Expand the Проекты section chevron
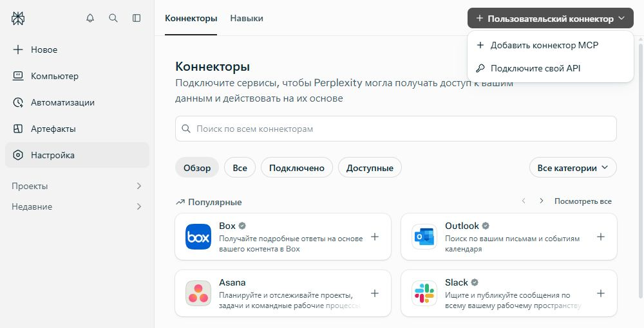 tap(139, 186)
